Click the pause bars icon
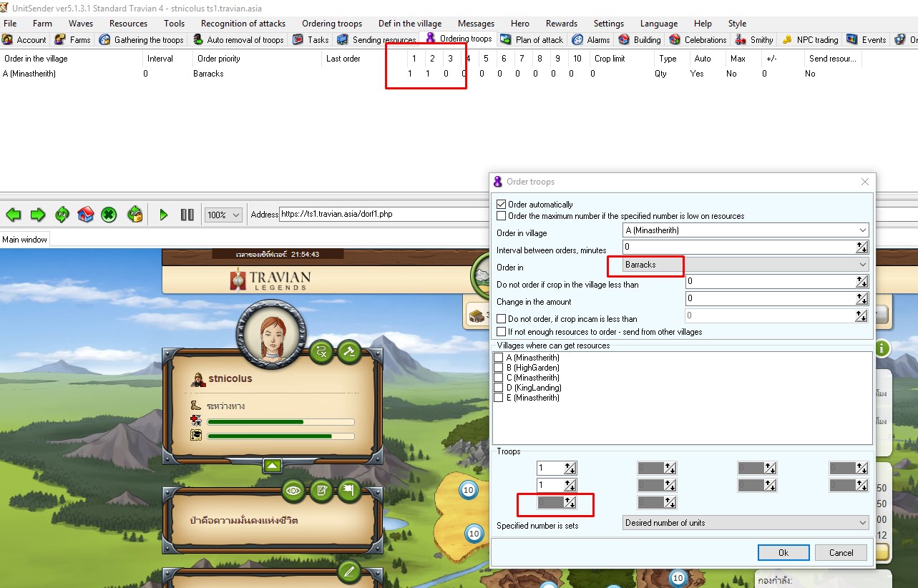Screen dimensions: 918x588 (x=187, y=214)
